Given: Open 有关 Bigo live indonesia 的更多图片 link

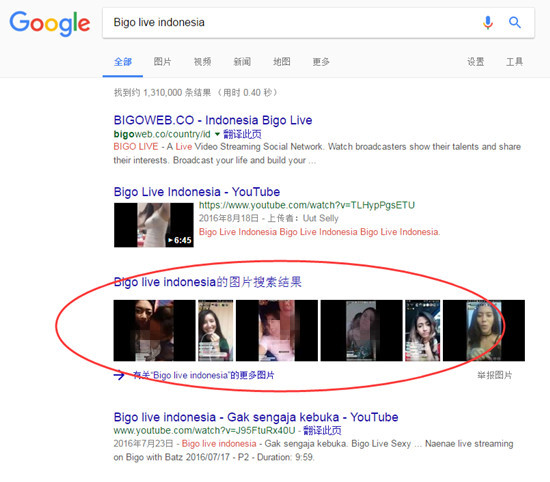Looking at the screenshot, I should click(x=203, y=375).
